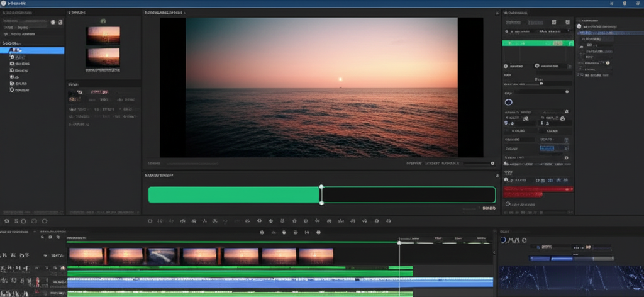Click the circular dial icon in the inspector

click(x=508, y=102)
